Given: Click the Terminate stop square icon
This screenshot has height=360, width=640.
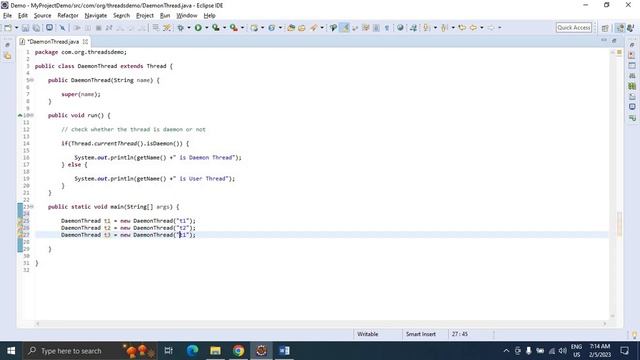Looking at the screenshot, I should coord(98,28).
